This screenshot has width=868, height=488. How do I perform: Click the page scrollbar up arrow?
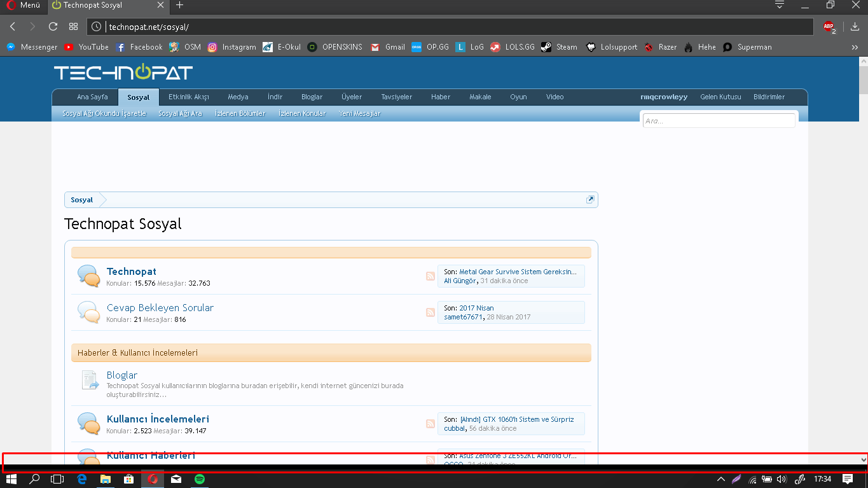(x=863, y=62)
